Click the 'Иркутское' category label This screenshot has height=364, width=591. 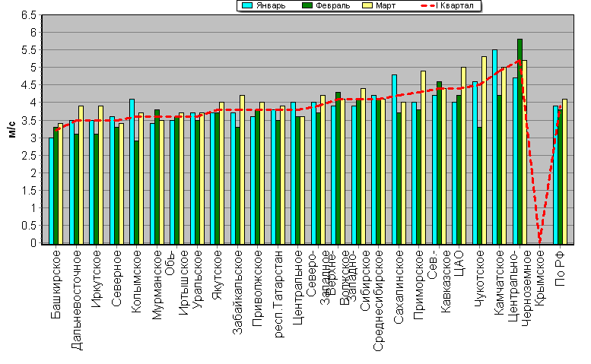click(97, 279)
